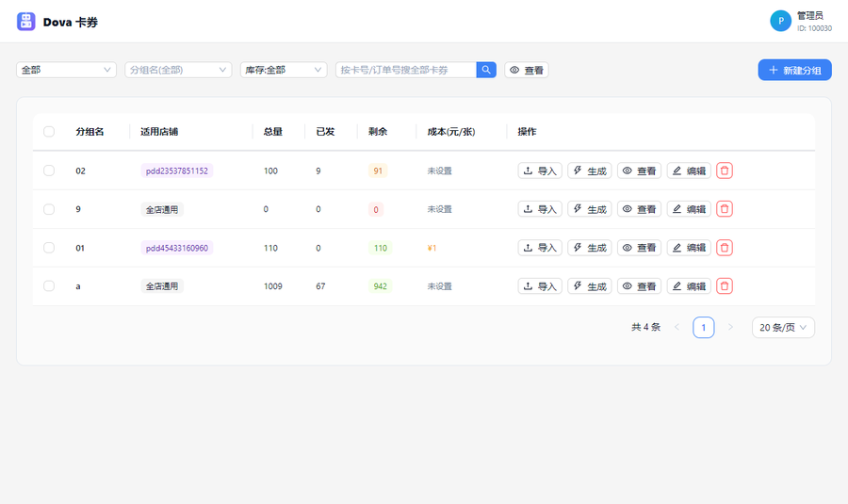
Task: Import cards into group 01
Action: click(540, 248)
